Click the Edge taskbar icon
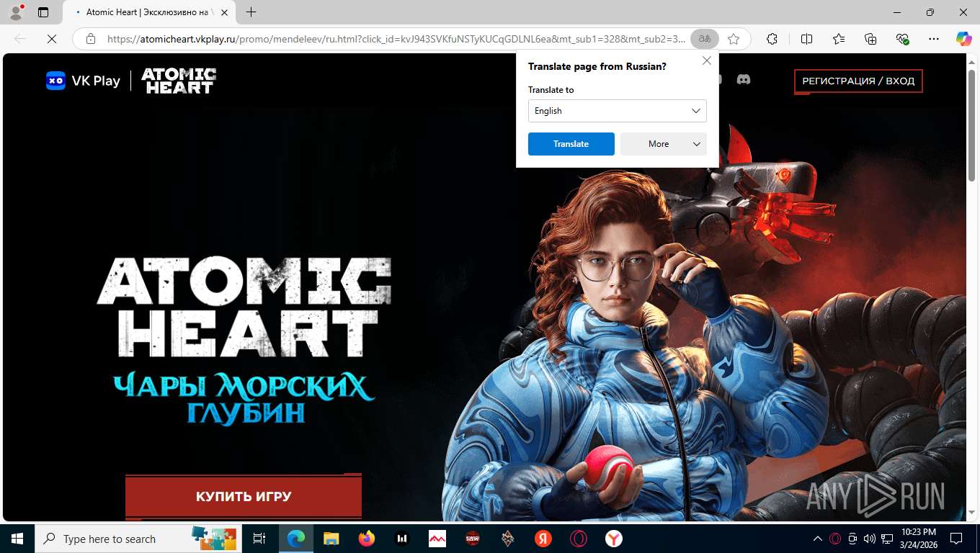The width and height of the screenshot is (980, 553). [295, 539]
